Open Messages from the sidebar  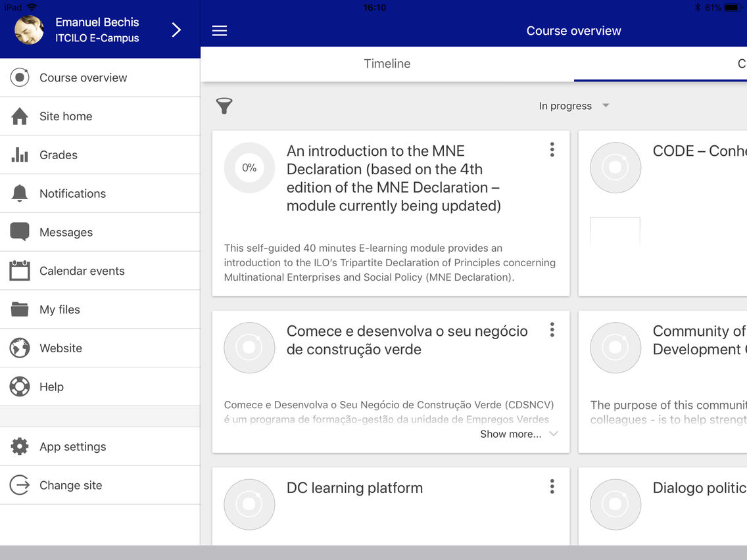pos(66,231)
